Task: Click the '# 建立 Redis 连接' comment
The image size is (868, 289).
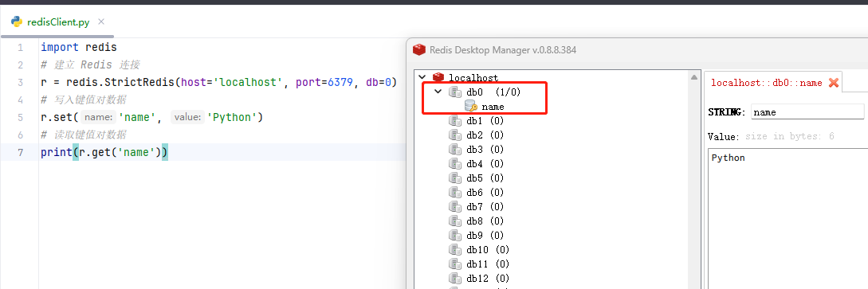Action: point(90,64)
